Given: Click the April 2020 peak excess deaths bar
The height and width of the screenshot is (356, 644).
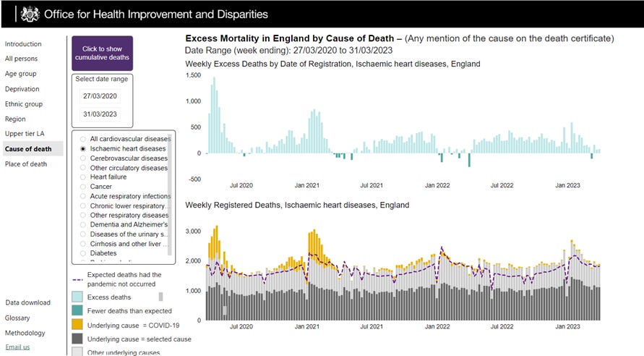Looking at the screenshot, I should click(214, 115).
